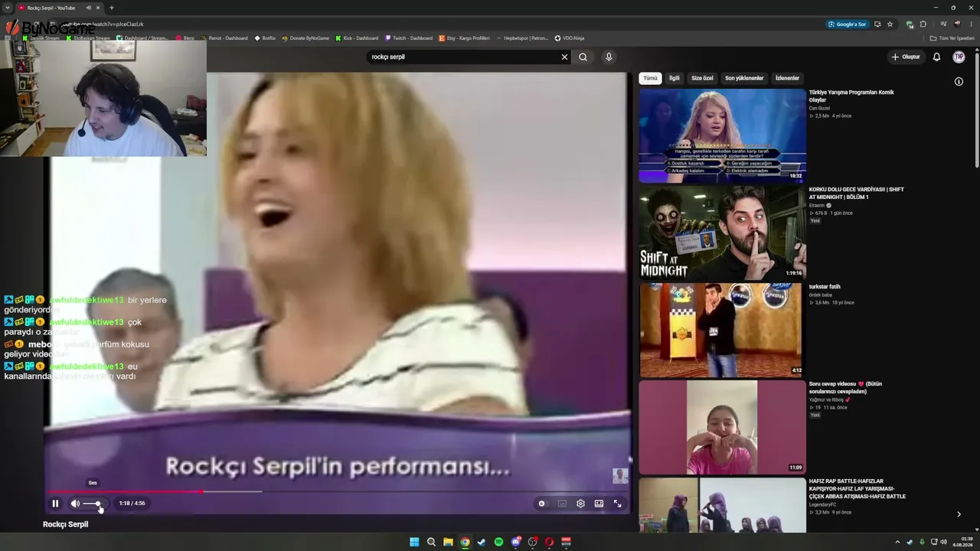
Task: Open the video settings gear
Action: (x=580, y=504)
